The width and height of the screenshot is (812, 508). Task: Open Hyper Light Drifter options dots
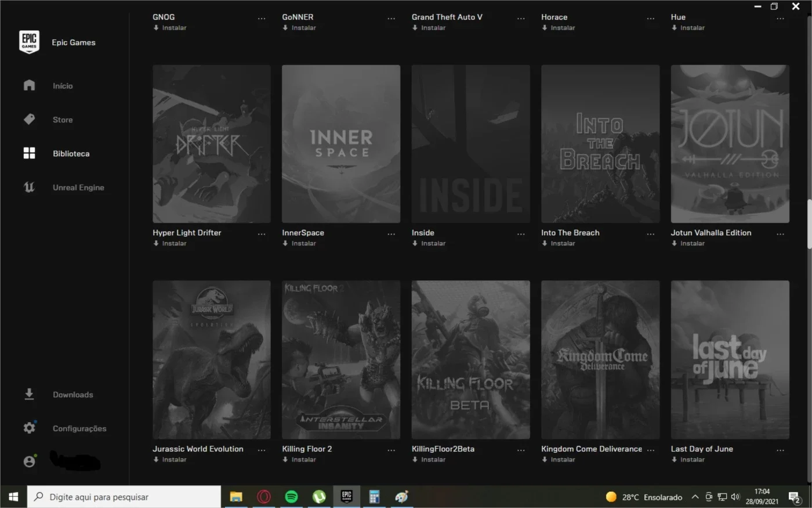(262, 234)
